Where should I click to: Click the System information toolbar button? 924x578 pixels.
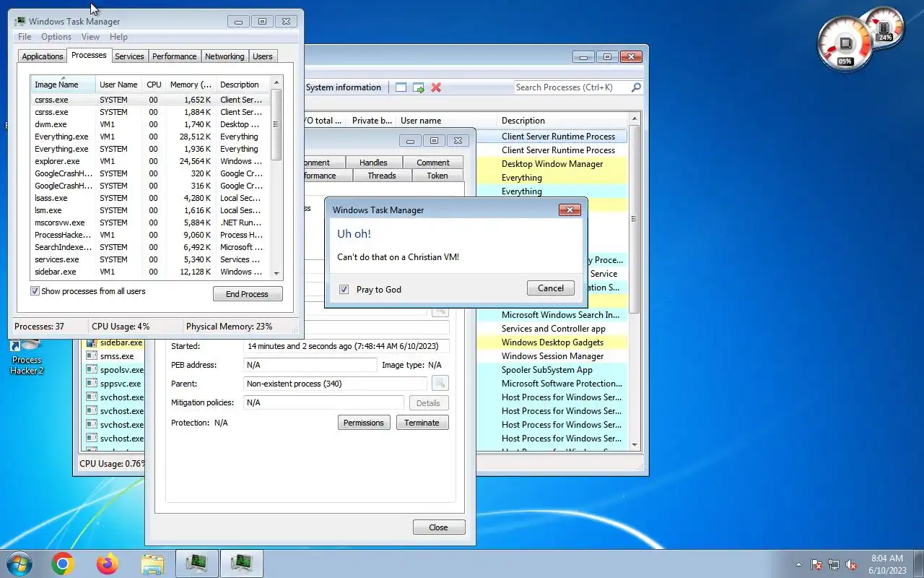[x=344, y=87]
